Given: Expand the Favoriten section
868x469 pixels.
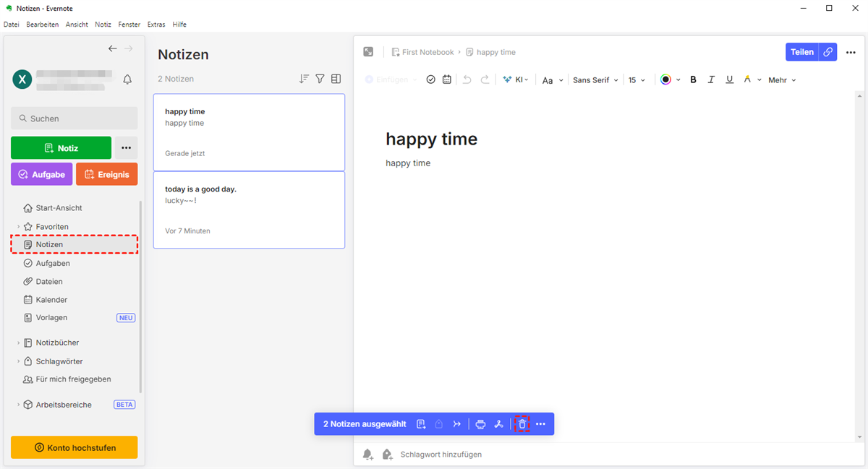Looking at the screenshot, I should 18,227.
